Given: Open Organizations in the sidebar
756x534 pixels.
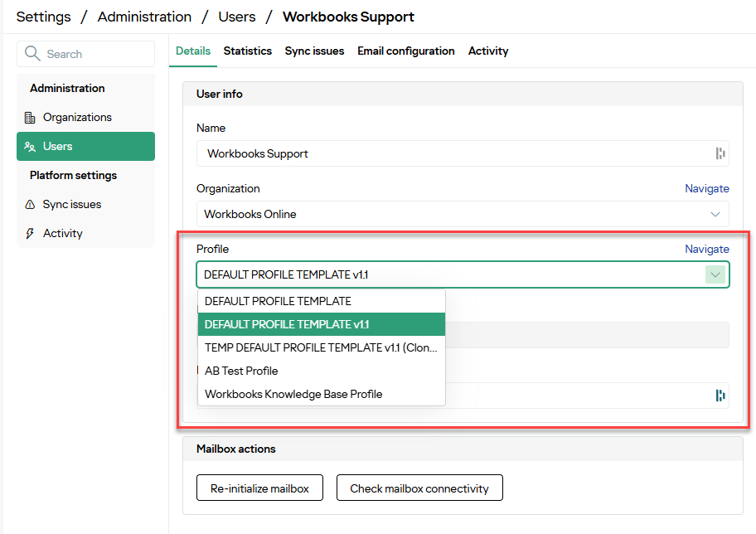Looking at the screenshot, I should (x=85, y=117).
